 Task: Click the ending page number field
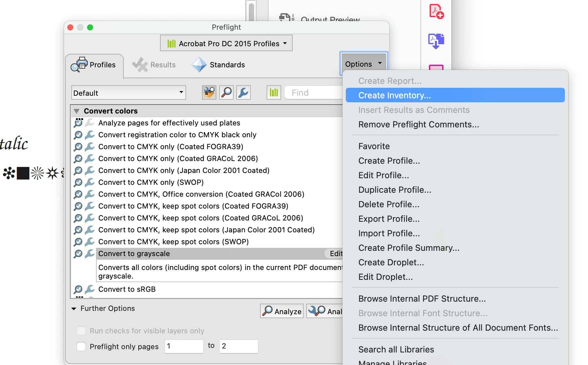pos(239,347)
